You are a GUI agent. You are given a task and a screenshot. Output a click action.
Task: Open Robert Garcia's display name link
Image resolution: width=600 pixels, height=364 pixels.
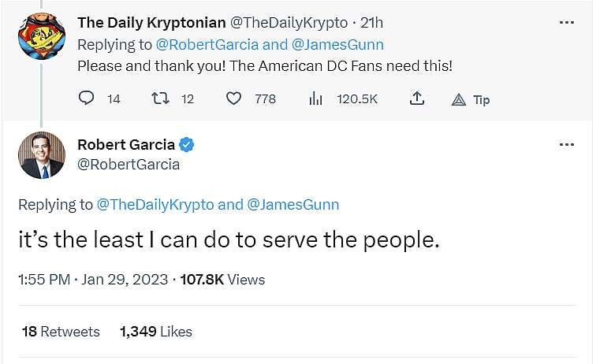126,144
